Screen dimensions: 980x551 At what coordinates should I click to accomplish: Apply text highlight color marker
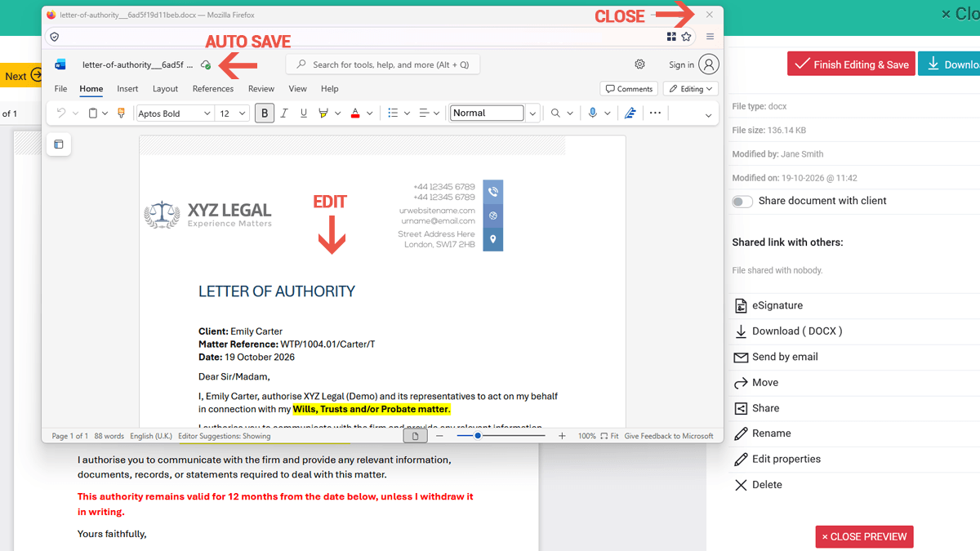coord(323,113)
